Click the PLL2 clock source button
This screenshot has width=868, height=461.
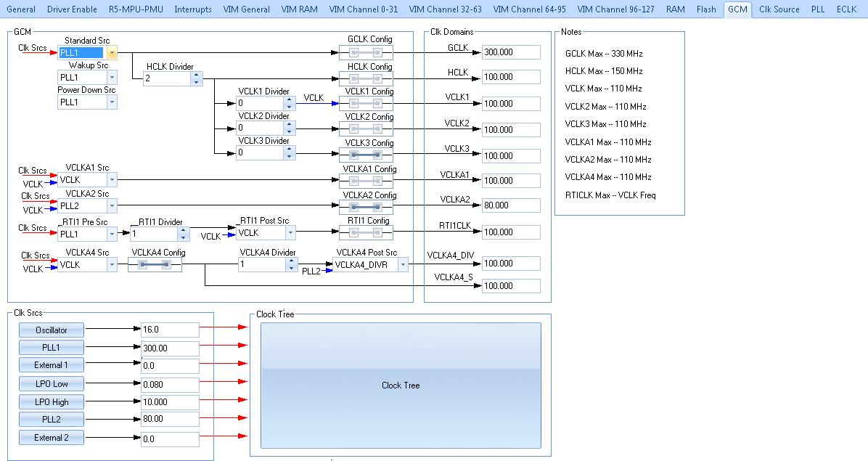pos(52,420)
